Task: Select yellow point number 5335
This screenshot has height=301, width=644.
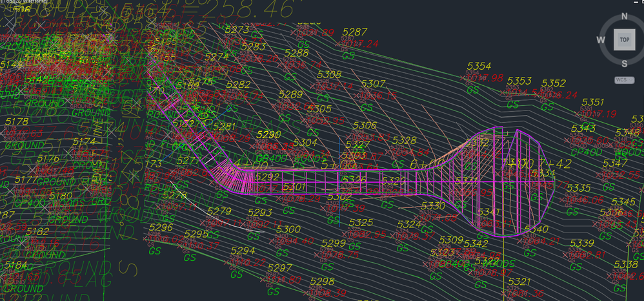Action: [x=578, y=189]
